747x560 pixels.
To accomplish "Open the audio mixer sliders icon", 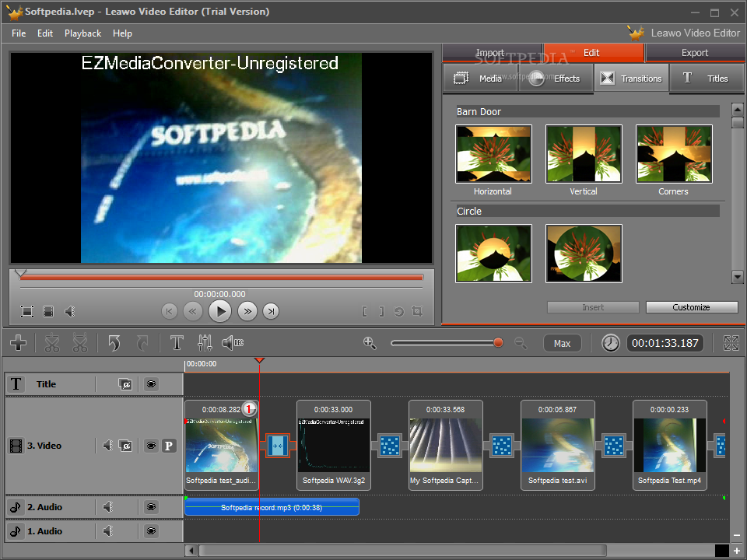I will point(205,343).
